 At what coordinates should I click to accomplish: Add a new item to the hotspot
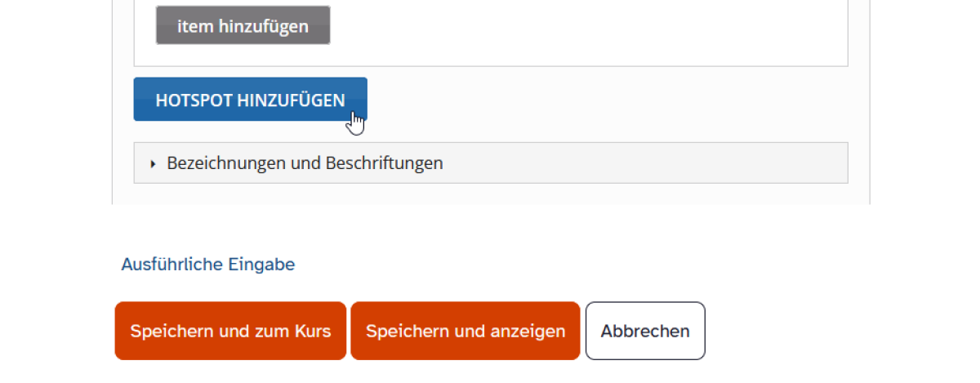coord(243,26)
